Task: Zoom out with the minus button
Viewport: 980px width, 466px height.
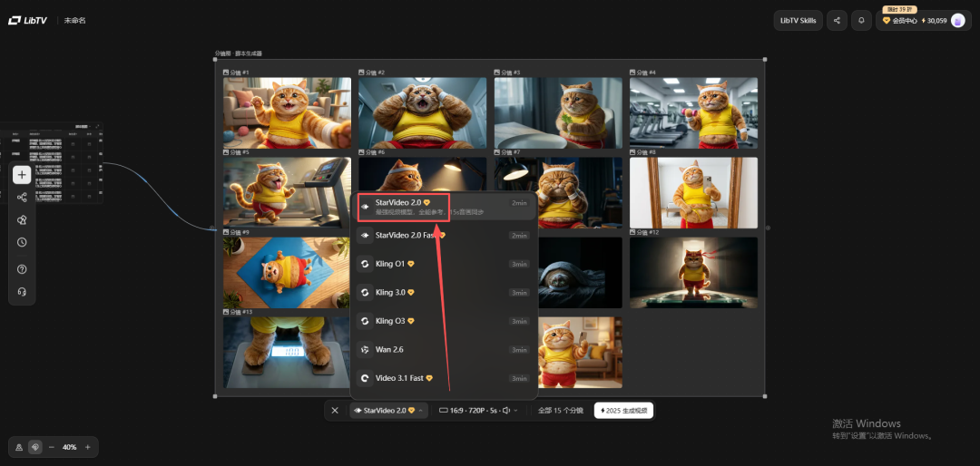Action: pos(51,447)
